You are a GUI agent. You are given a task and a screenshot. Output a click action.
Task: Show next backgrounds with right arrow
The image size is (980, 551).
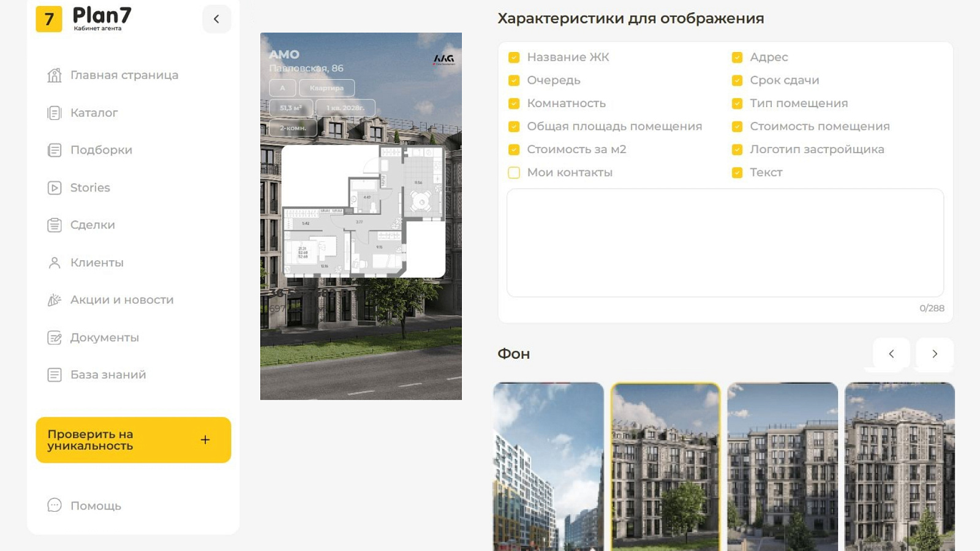(935, 354)
